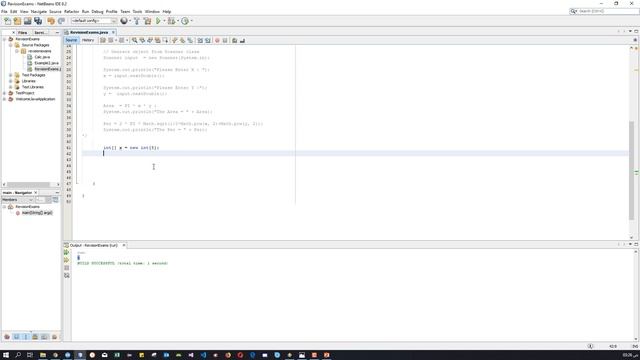Click the Stop Macro Recording icon
The height and width of the screenshot is (360, 640).
click(225, 40)
